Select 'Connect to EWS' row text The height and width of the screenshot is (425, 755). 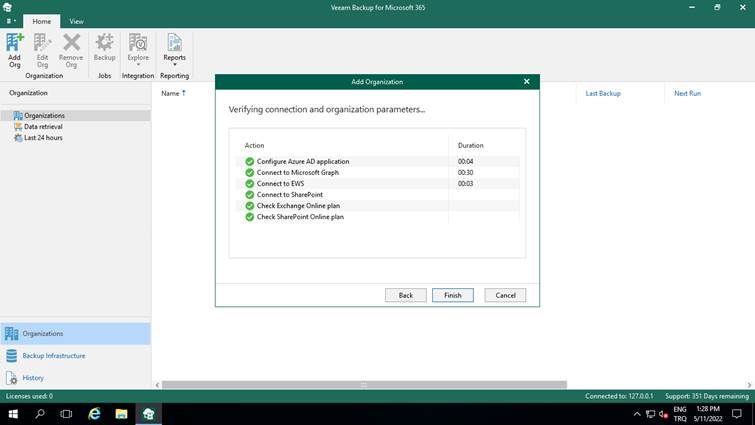pos(280,183)
